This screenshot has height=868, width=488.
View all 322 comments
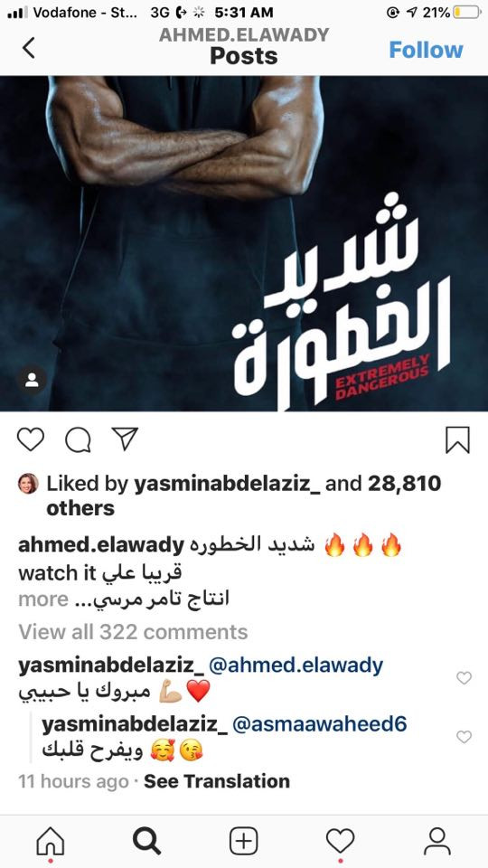[133, 632]
